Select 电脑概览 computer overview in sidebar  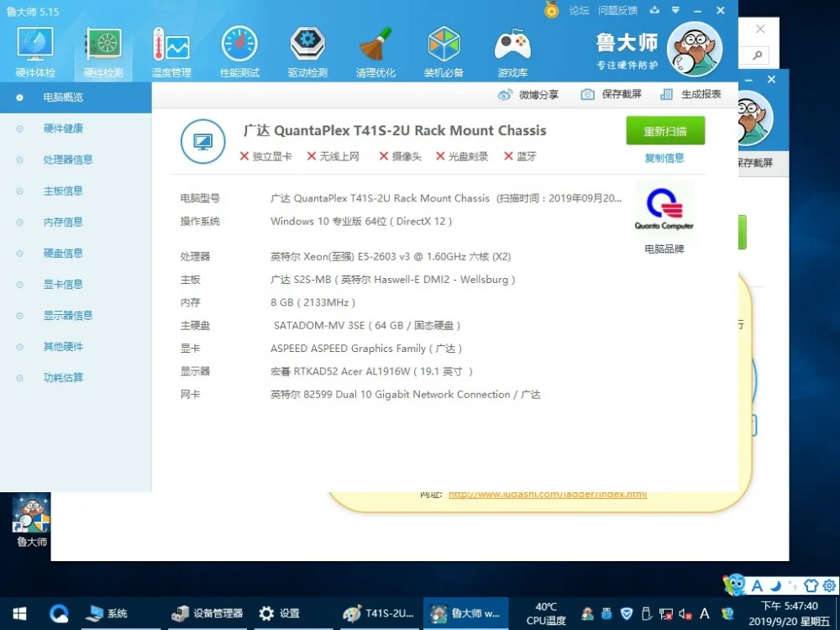(76, 97)
